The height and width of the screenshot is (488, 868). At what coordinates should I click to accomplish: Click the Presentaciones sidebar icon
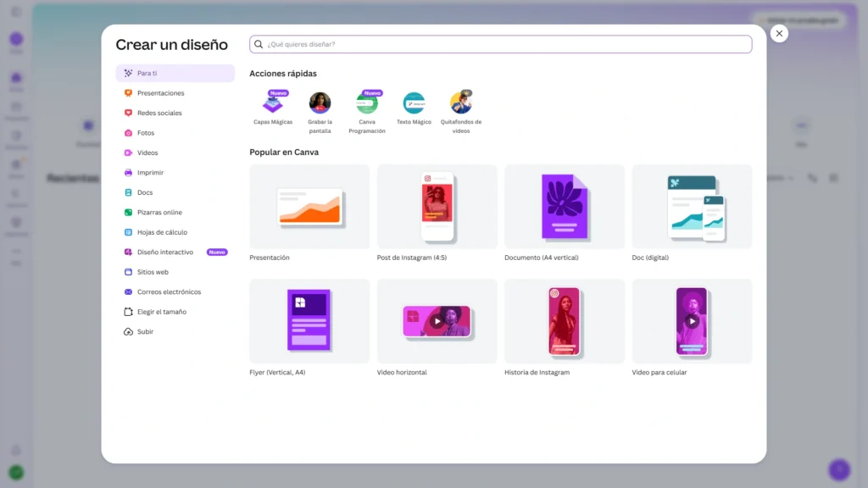click(x=129, y=93)
